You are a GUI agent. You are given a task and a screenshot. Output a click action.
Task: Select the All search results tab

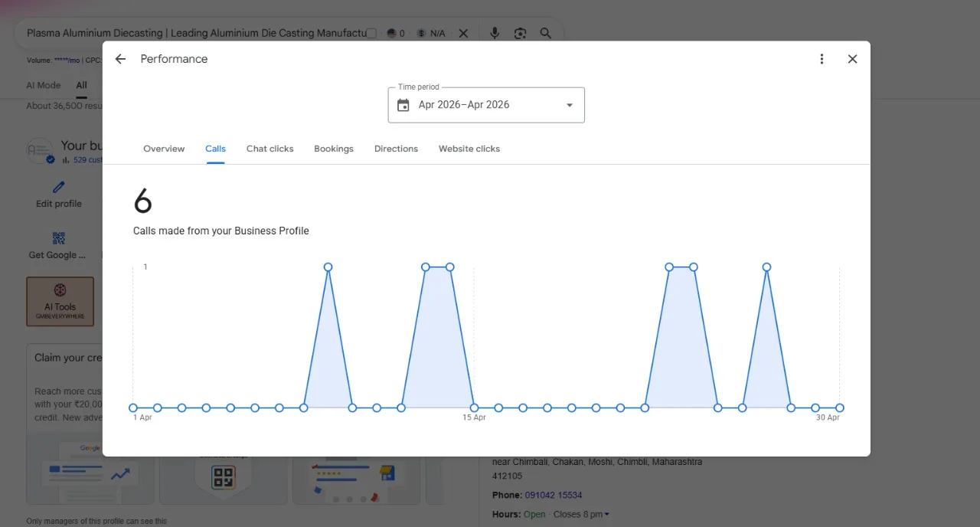(x=81, y=85)
